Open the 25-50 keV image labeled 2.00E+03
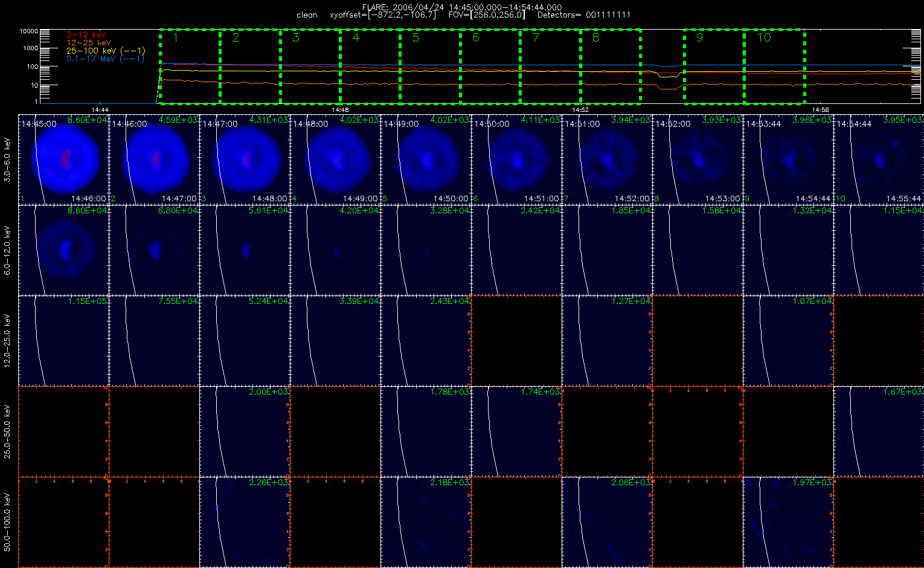Viewport: 924px width, 568px height. pos(245,431)
